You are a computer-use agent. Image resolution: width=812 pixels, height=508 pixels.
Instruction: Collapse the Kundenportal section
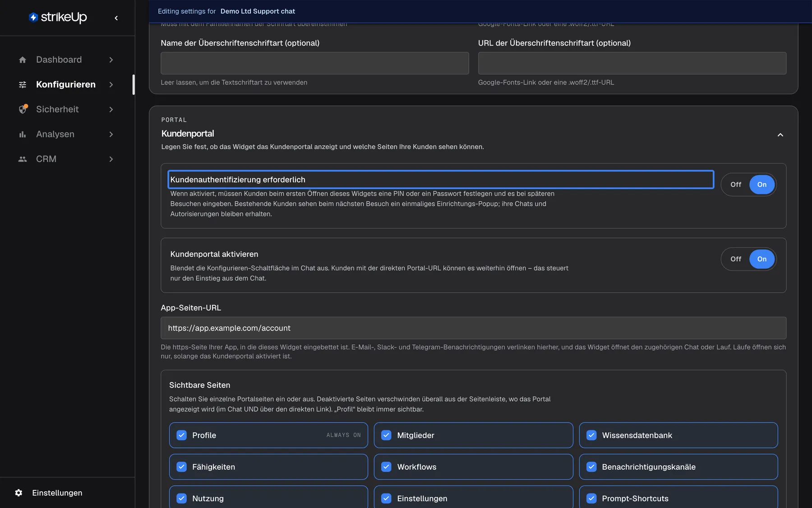click(780, 135)
